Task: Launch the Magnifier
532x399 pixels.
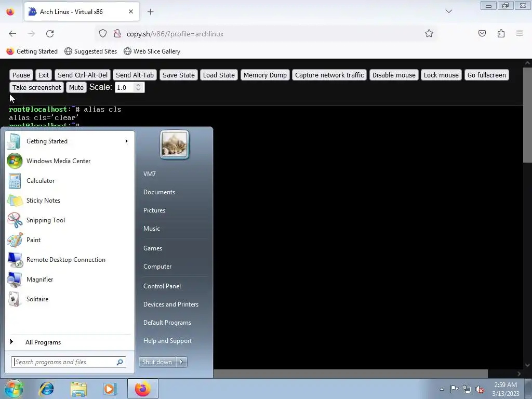Action: click(70, 279)
